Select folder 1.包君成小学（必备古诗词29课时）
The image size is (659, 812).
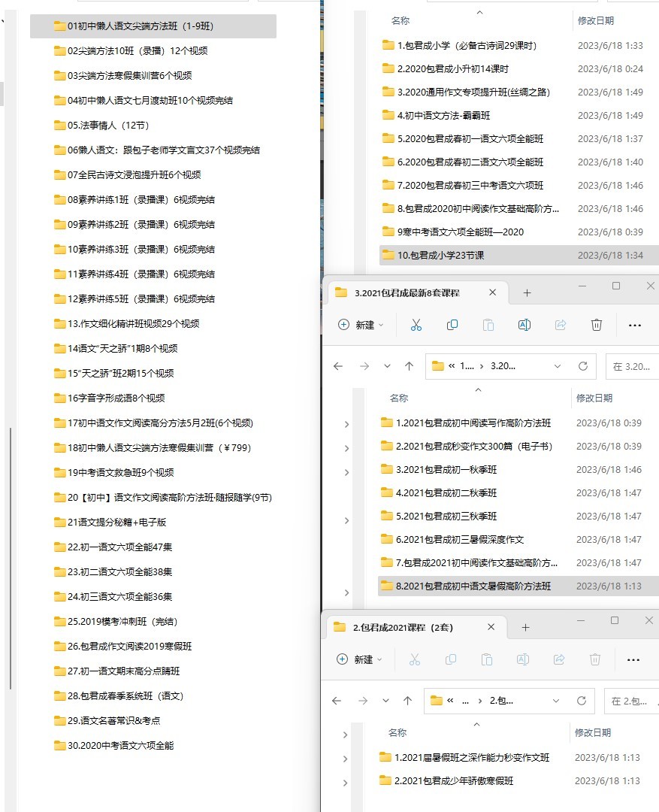pos(459,46)
